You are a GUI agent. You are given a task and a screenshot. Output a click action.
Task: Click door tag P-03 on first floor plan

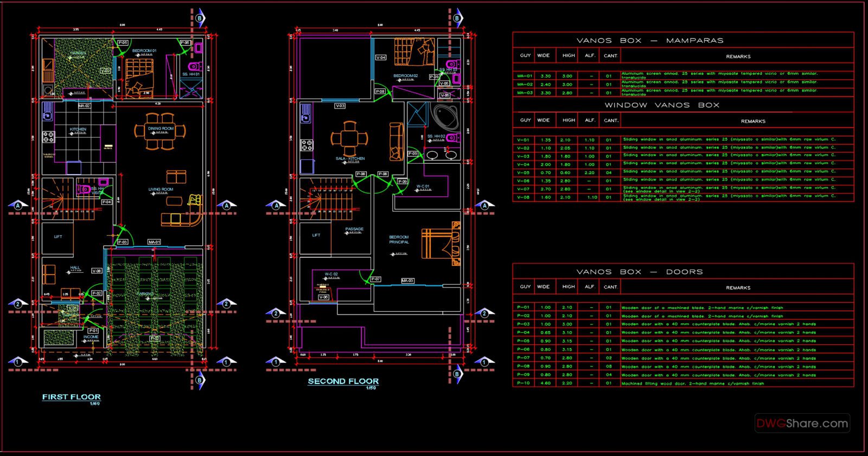pyautogui.click(x=123, y=242)
